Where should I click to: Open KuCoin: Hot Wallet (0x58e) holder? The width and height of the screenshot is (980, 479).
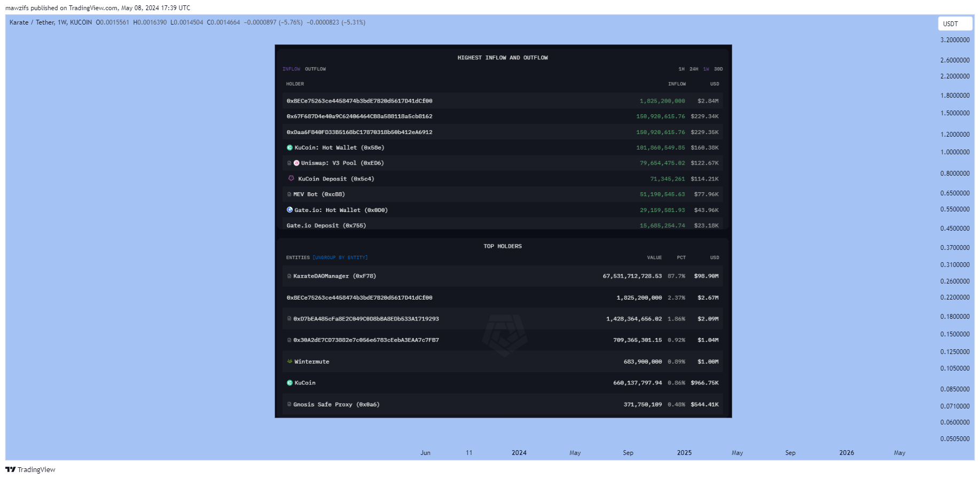pos(339,147)
